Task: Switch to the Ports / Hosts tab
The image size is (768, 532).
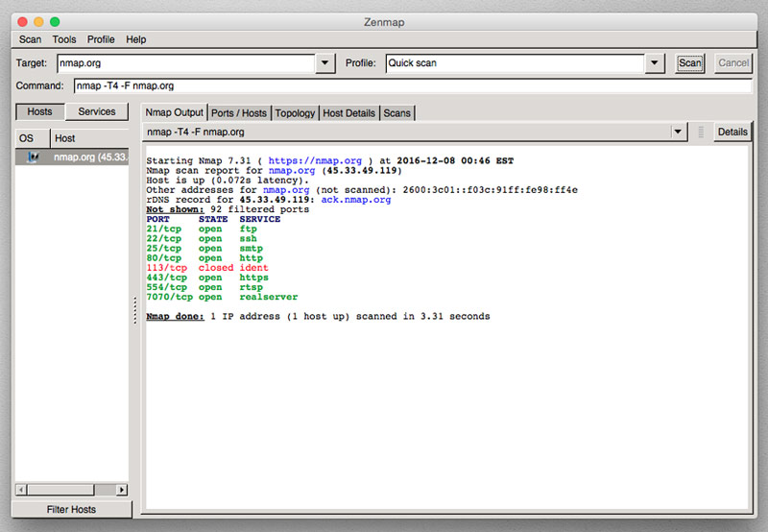Action: (x=239, y=113)
